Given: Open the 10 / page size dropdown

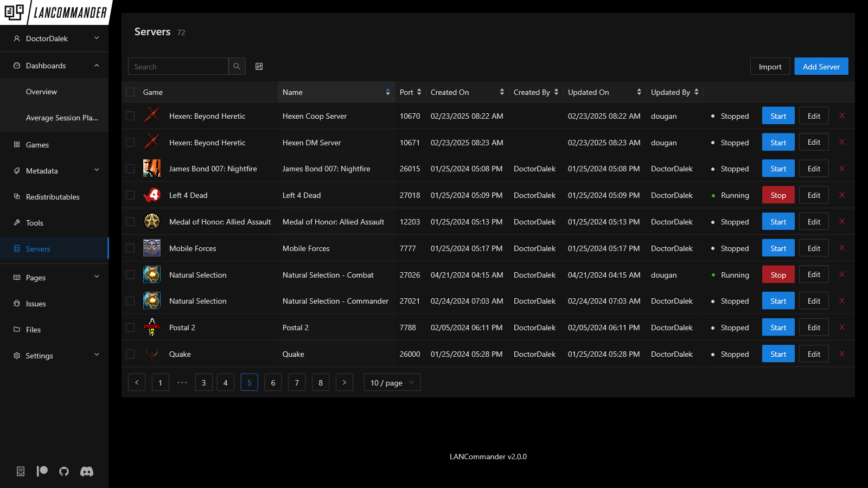Looking at the screenshot, I should (392, 383).
